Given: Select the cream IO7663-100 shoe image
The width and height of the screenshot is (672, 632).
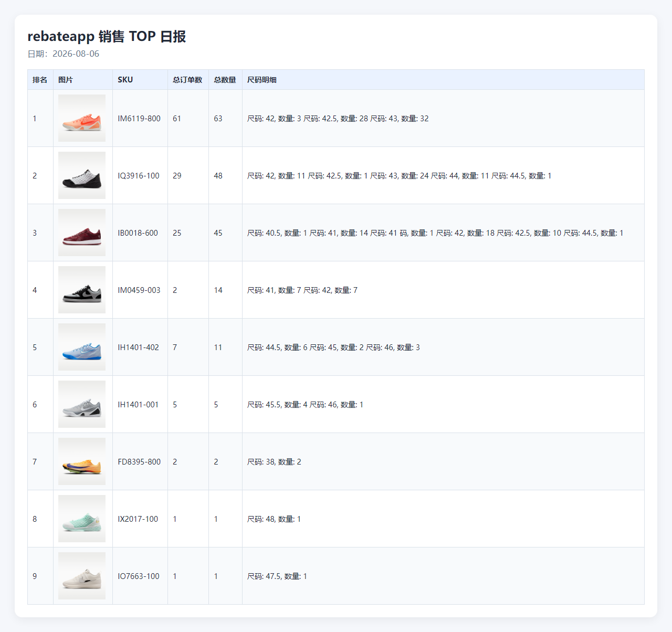Looking at the screenshot, I should (82, 576).
